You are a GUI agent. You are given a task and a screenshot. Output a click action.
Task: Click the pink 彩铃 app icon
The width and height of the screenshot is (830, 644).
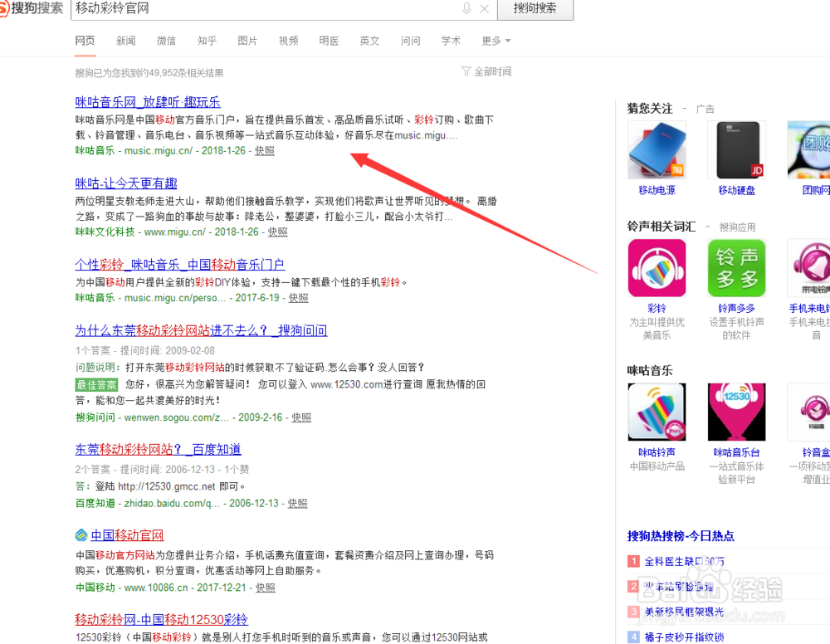657,268
